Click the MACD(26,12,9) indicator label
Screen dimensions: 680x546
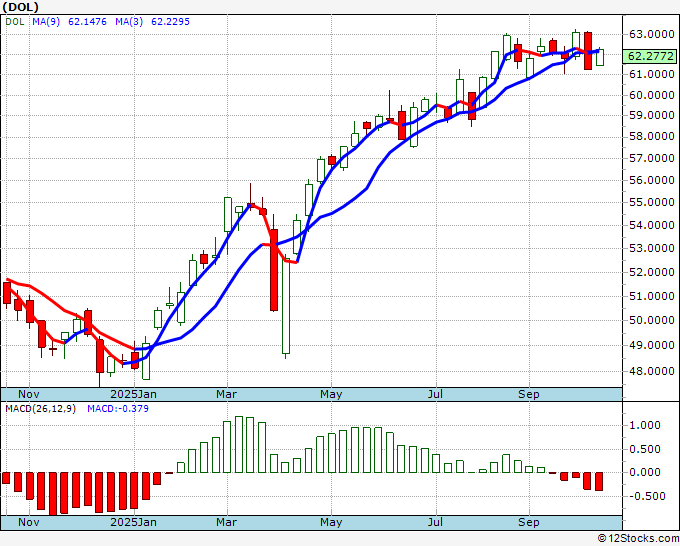(x=40, y=409)
